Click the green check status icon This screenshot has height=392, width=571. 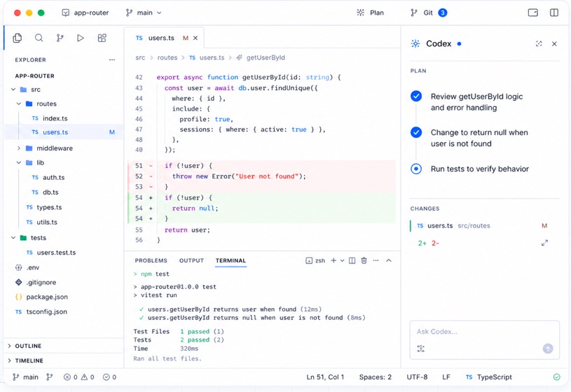coord(556,377)
